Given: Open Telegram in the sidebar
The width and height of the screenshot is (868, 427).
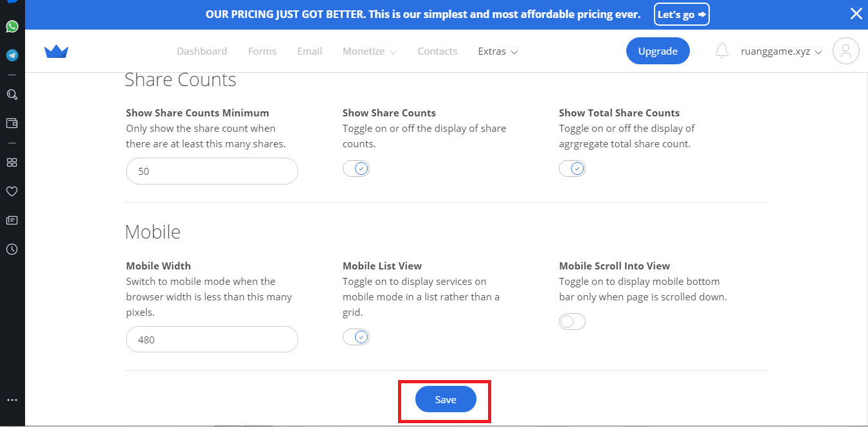Looking at the screenshot, I should (12, 55).
